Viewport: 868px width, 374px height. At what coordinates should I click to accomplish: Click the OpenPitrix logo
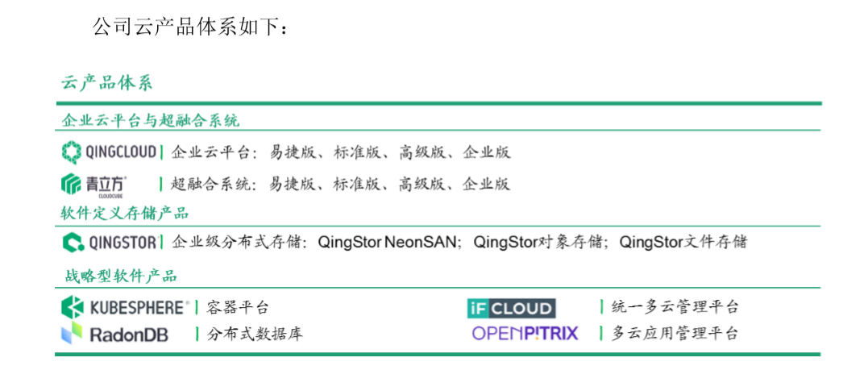click(525, 333)
